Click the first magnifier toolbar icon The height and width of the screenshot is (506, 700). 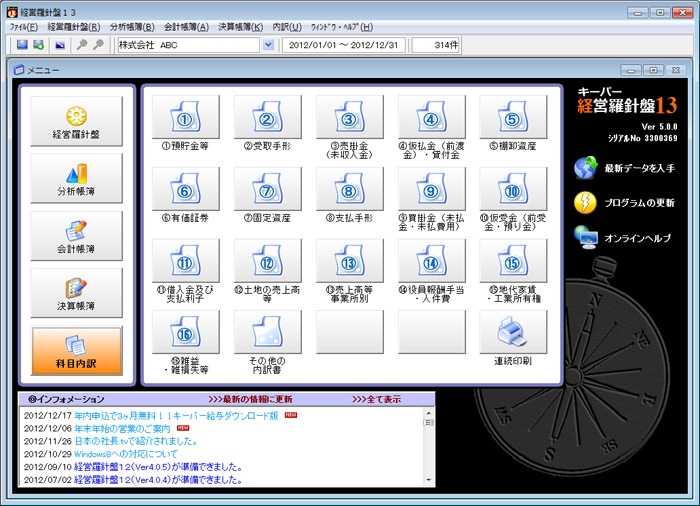point(82,45)
